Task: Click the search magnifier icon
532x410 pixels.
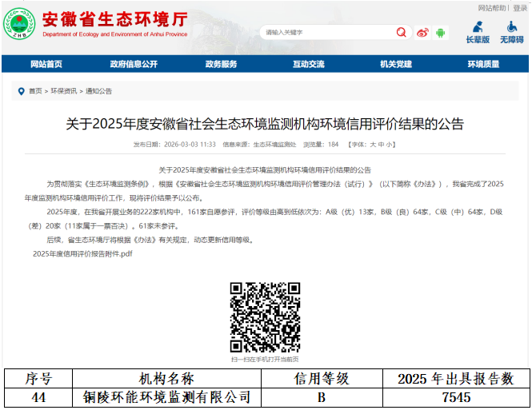Action: [401, 32]
